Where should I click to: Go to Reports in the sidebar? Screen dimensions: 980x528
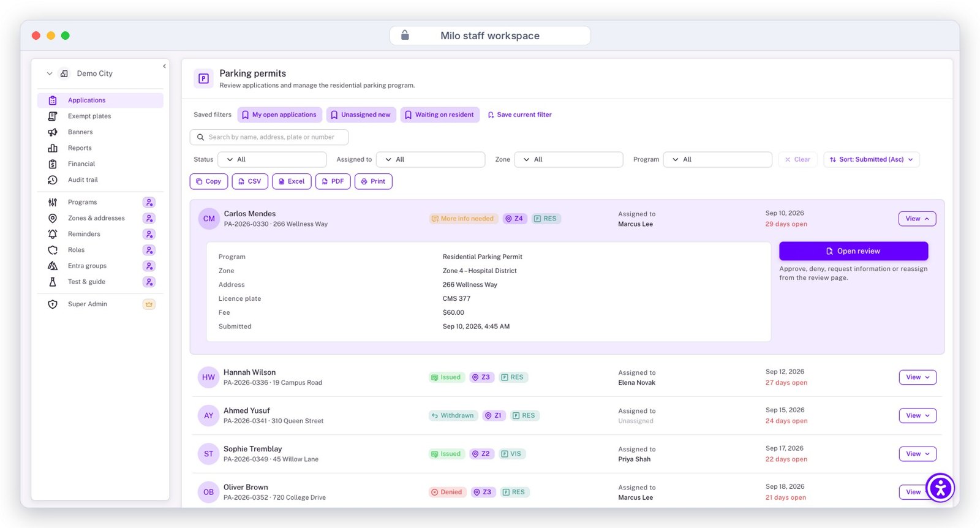(100, 148)
